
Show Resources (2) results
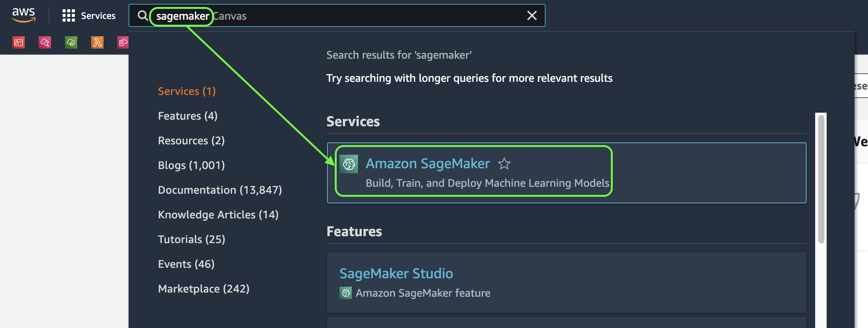click(x=191, y=140)
